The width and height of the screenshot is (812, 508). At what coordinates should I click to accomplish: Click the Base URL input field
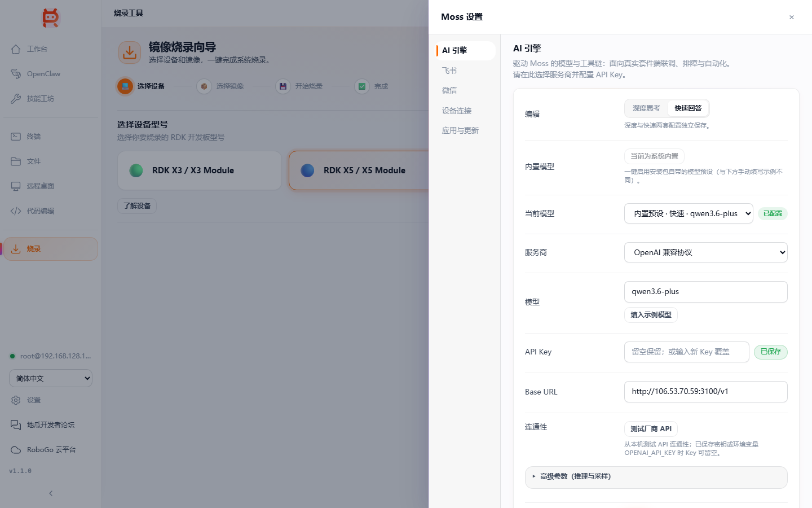(x=706, y=392)
